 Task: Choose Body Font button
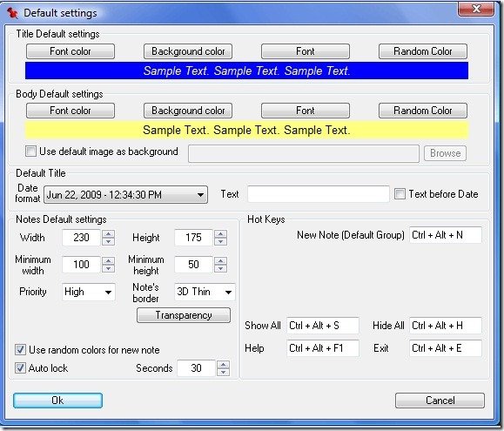(306, 111)
